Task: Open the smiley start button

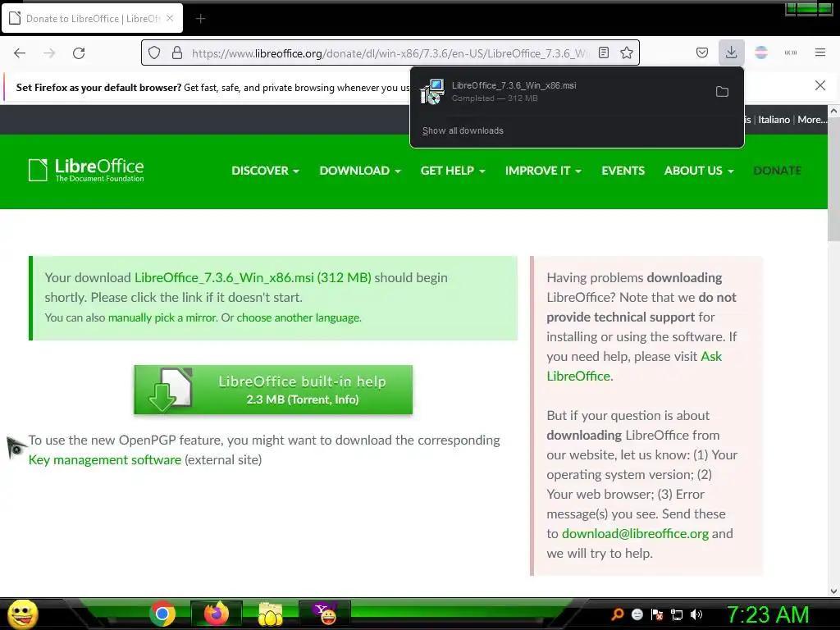Action: click(x=22, y=614)
